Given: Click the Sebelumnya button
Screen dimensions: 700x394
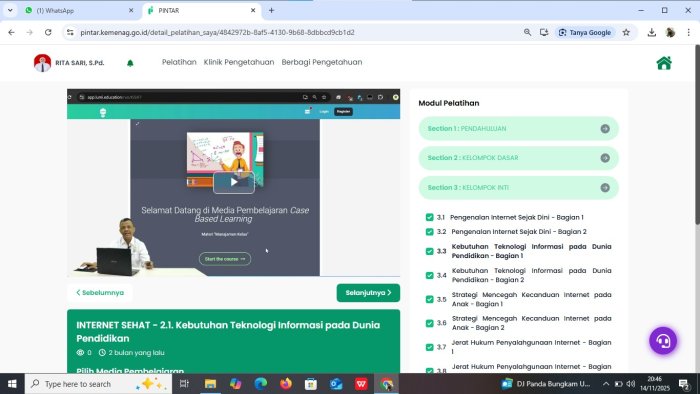Looking at the screenshot, I should [100, 293].
